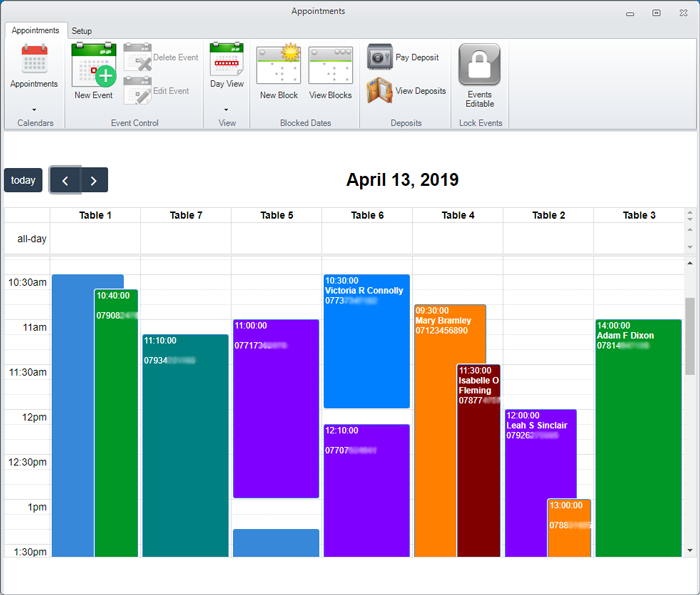Image resolution: width=700 pixels, height=595 pixels.
Task: Create a New Block of dates
Action: tap(279, 66)
